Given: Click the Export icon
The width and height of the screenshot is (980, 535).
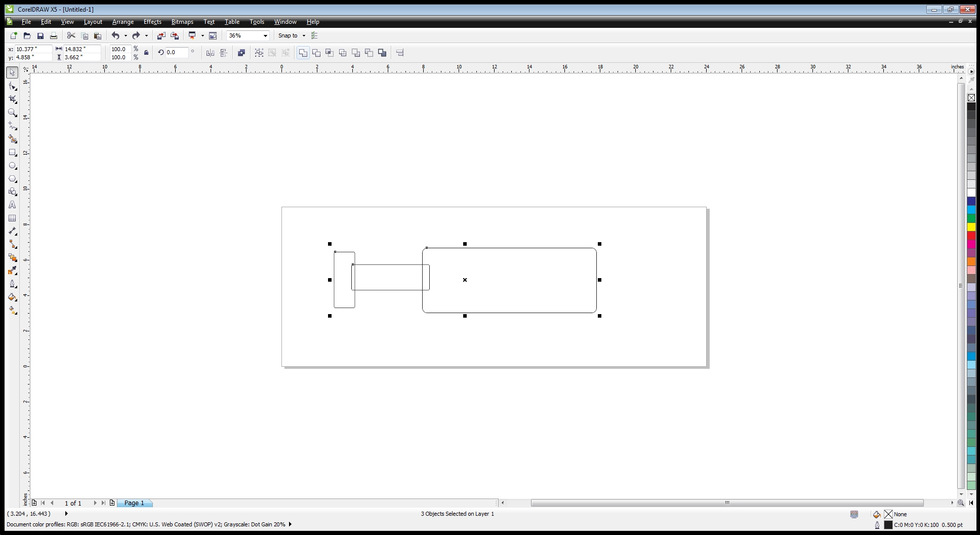Looking at the screenshot, I should pos(175,35).
